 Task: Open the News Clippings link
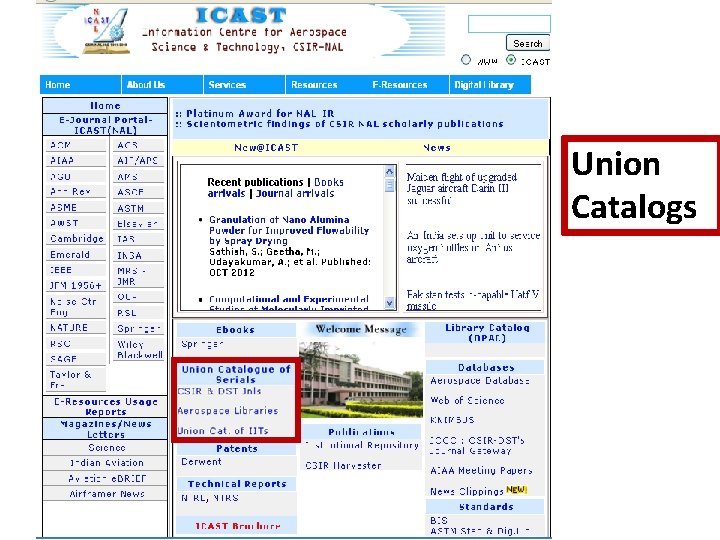coord(467,491)
